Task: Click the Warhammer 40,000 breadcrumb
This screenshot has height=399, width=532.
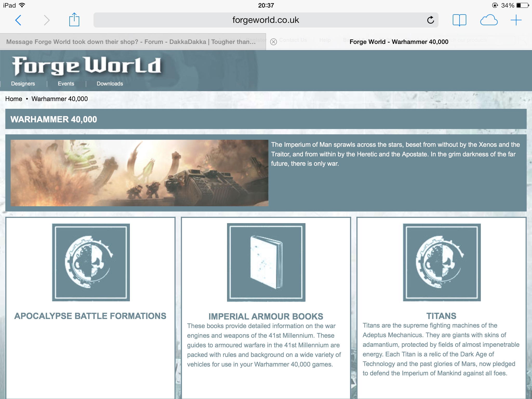Action: pyautogui.click(x=60, y=99)
